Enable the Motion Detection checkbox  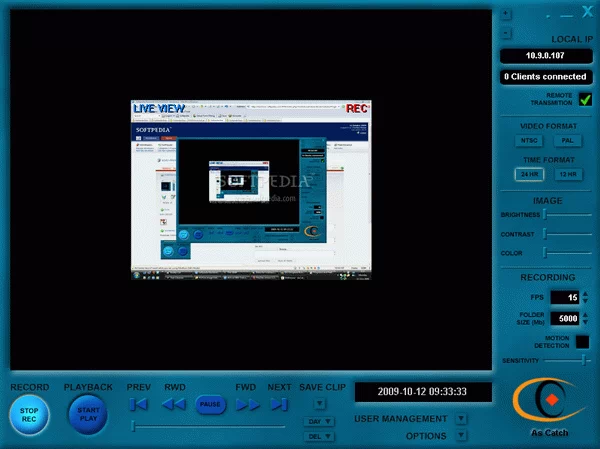(582, 342)
